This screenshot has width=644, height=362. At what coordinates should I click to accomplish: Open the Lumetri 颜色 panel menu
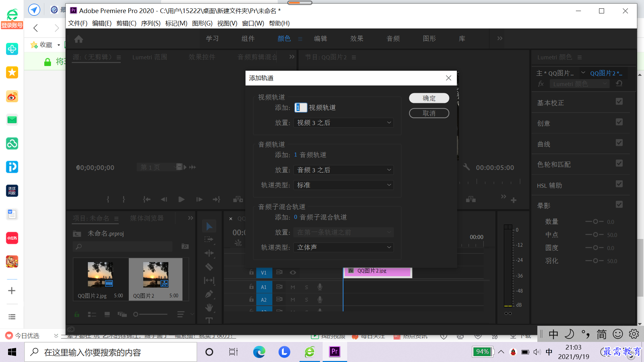[x=580, y=57]
